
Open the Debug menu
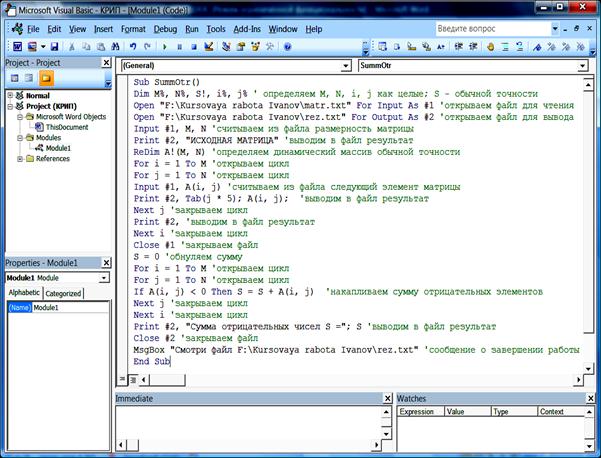coord(165,30)
